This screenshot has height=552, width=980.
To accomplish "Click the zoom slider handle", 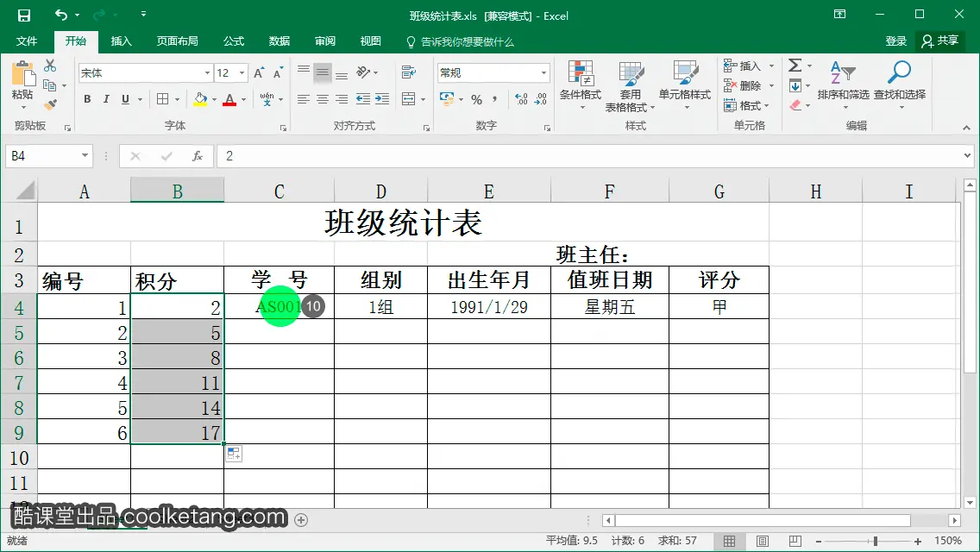I will pyautogui.click(x=876, y=542).
